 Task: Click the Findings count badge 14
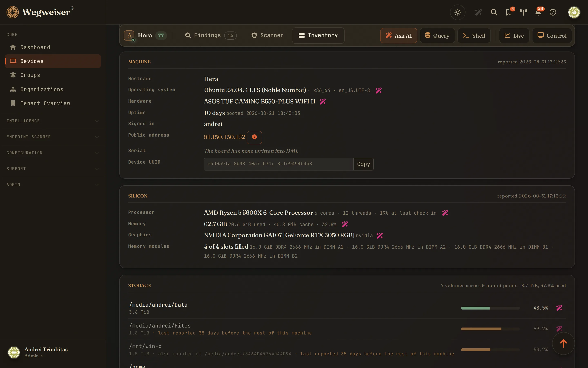(230, 36)
